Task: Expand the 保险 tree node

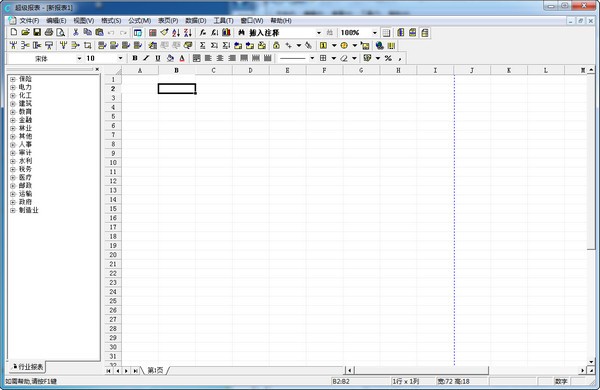Action: 13,79
